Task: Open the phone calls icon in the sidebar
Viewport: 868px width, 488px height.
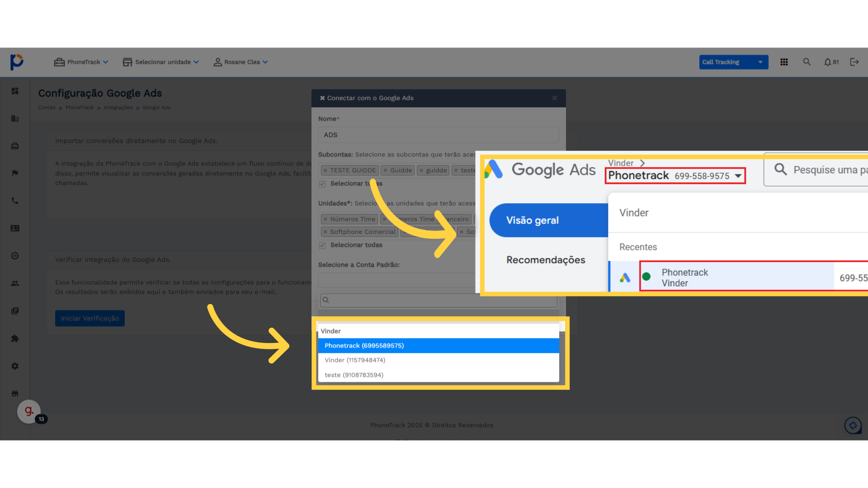Action: click(x=15, y=201)
